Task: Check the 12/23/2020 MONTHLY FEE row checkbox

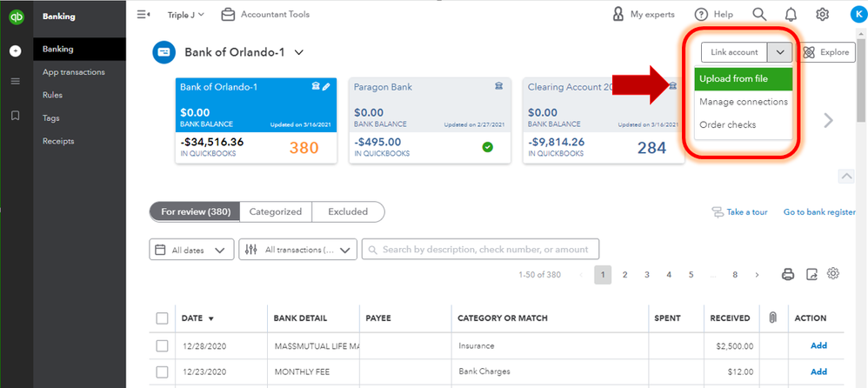Action: click(162, 372)
